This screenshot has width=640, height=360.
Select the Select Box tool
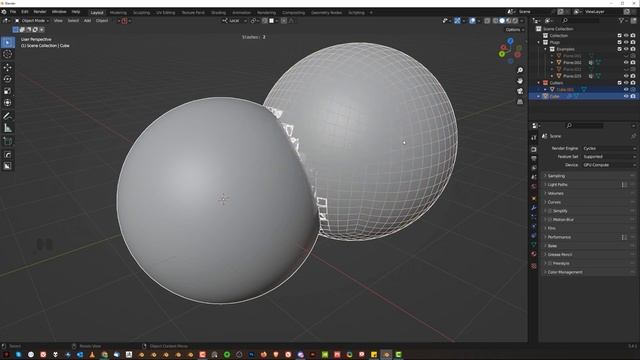8,42
